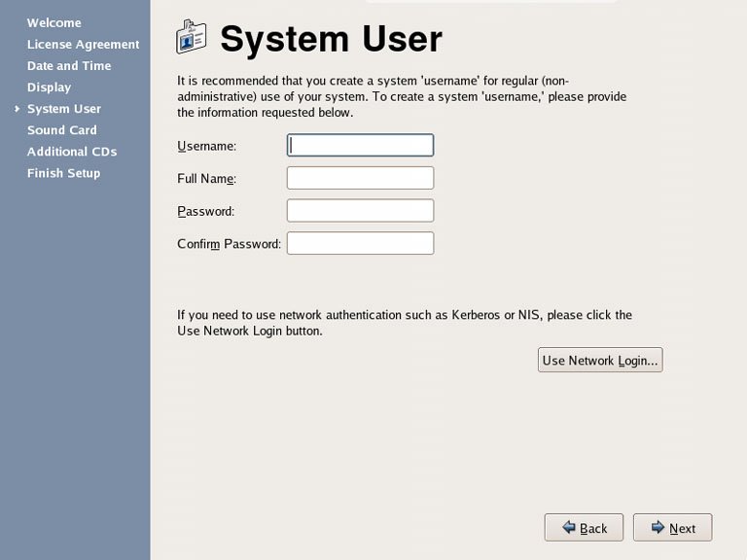Open the License Agreement step
Screen dimensions: 747x560
(83, 44)
